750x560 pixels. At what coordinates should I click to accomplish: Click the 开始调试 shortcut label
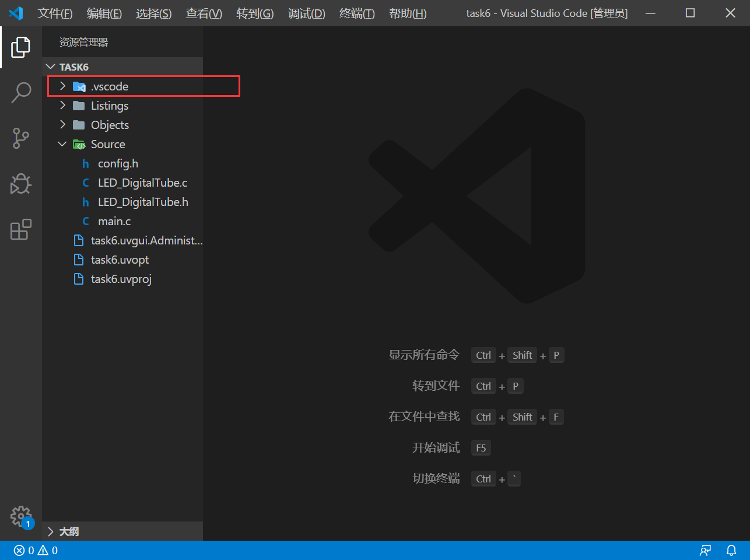(x=436, y=447)
